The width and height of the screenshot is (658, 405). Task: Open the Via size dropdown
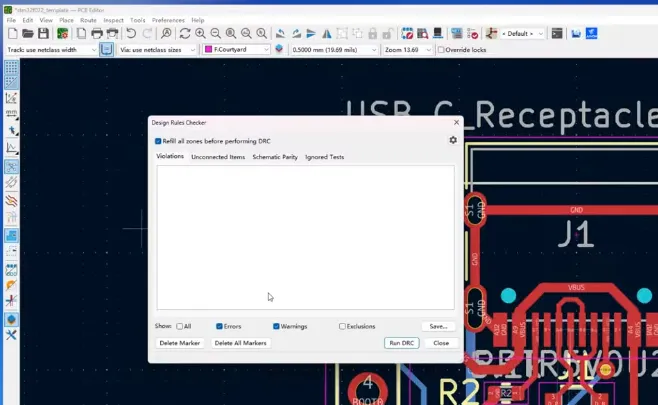[157, 50]
